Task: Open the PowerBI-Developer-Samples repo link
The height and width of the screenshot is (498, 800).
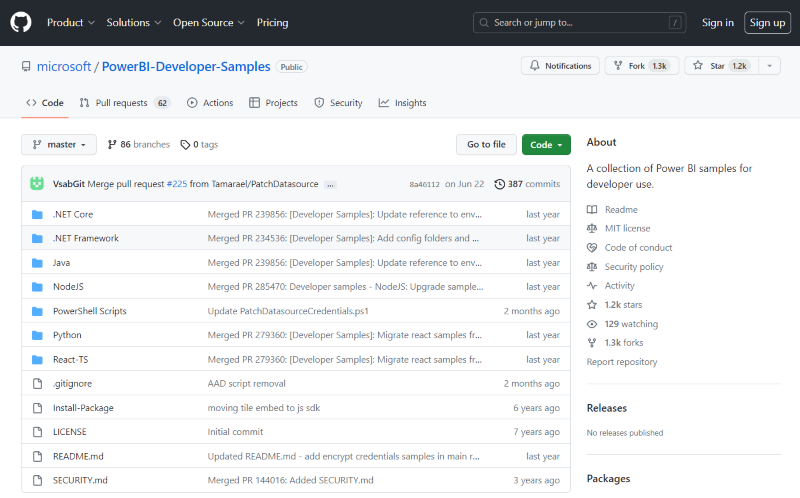Action: 186,66
